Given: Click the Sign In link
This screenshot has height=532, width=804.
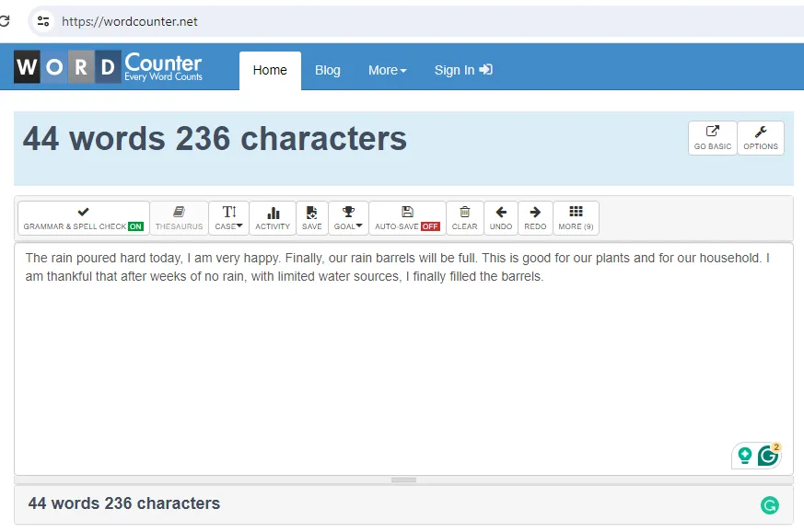Looking at the screenshot, I should (x=463, y=70).
